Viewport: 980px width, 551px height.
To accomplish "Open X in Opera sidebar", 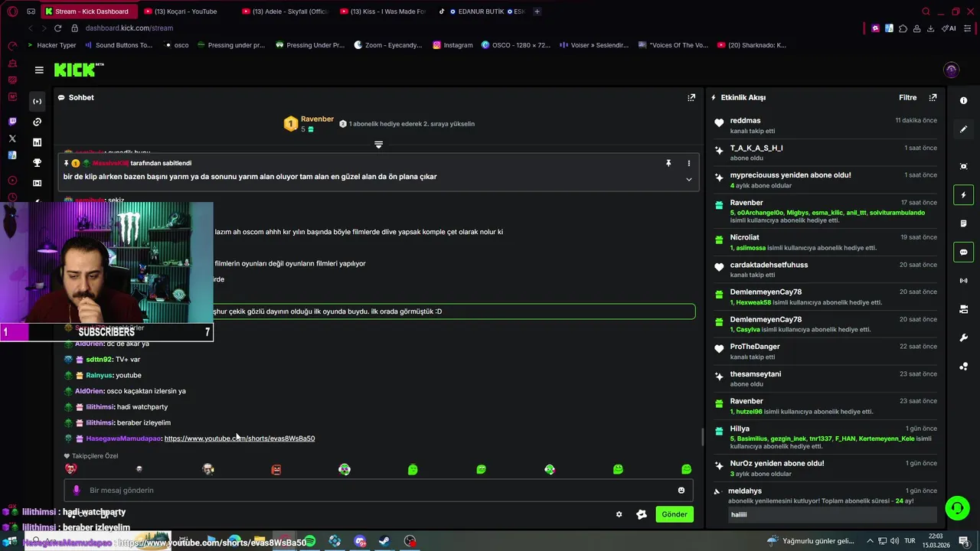I will coord(12,139).
